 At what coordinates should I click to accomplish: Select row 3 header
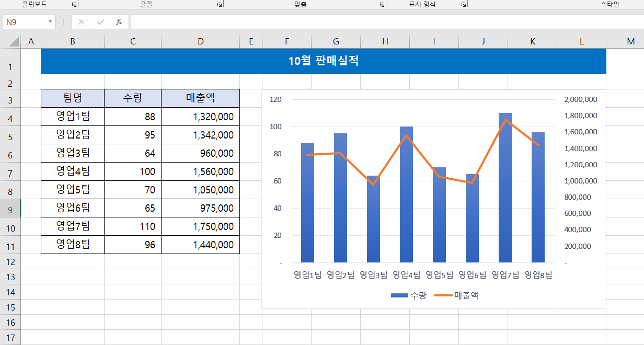tap(10, 99)
